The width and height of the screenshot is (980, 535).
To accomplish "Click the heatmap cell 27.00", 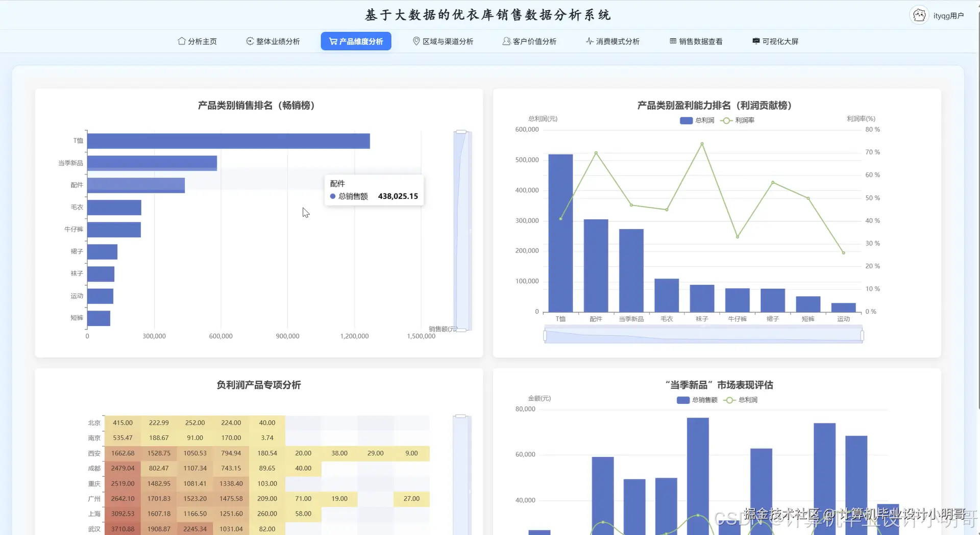I will pyautogui.click(x=411, y=499).
